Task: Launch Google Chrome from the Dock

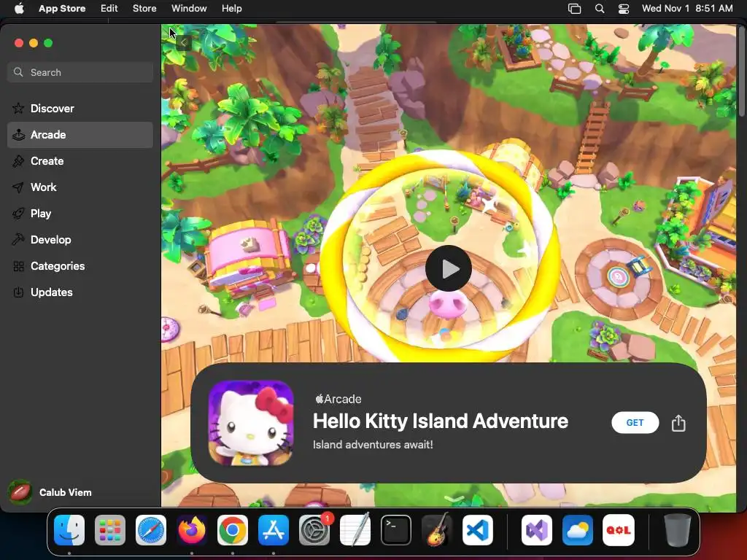Action: pyautogui.click(x=233, y=530)
